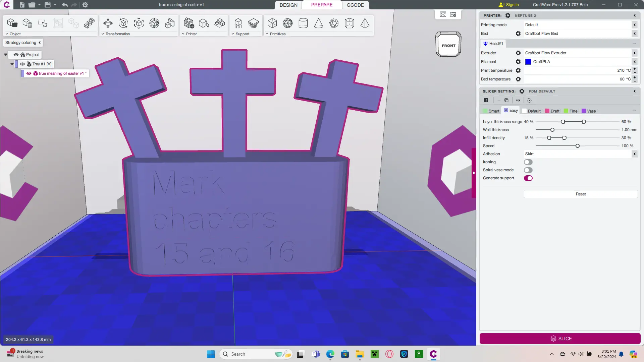This screenshot has height=362, width=644.
Task: Select the Fine slicer profile tab
Action: pyautogui.click(x=571, y=111)
